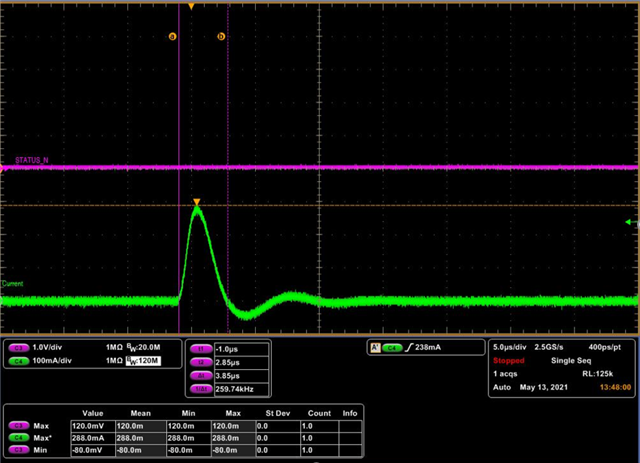Viewport: 640px width, 463px height.
Task: Select the 120.0mV value cell
Action: pos(93,426)
